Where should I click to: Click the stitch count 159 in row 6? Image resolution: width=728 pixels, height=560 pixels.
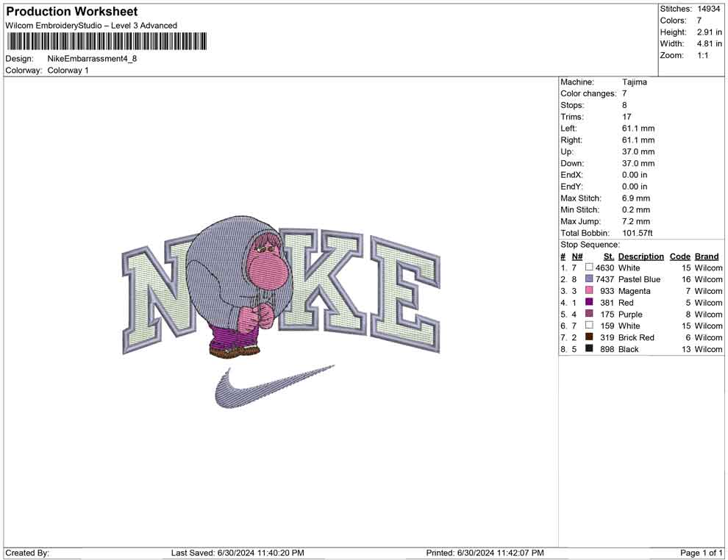click(607, 326)
